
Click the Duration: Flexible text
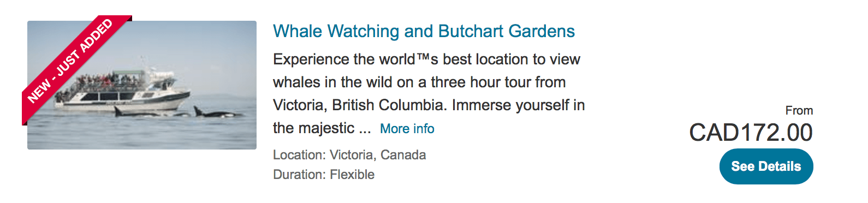pyautogui.click(x=324, y=175)
